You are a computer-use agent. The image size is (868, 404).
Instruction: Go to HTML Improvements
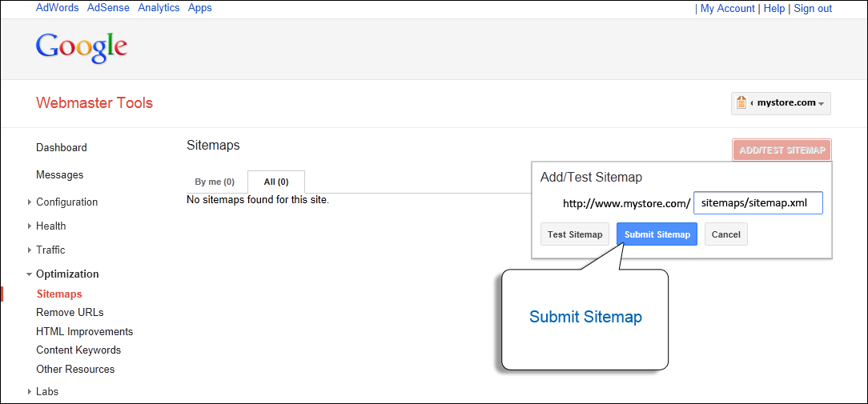[84, 332]
